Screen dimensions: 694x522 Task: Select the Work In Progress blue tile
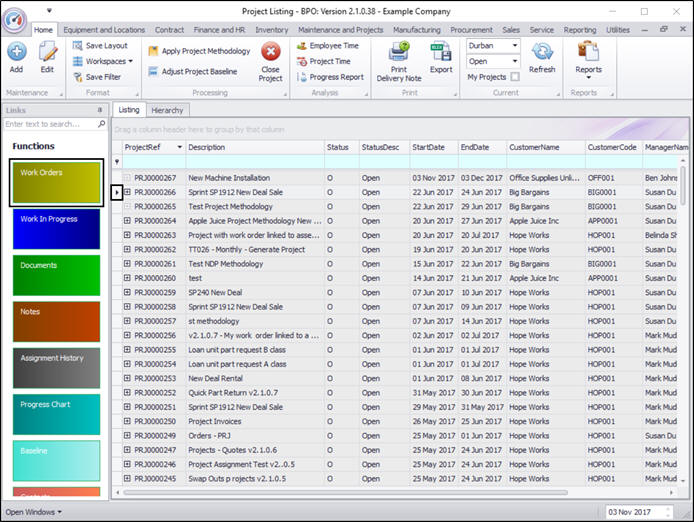pos(56,228)
